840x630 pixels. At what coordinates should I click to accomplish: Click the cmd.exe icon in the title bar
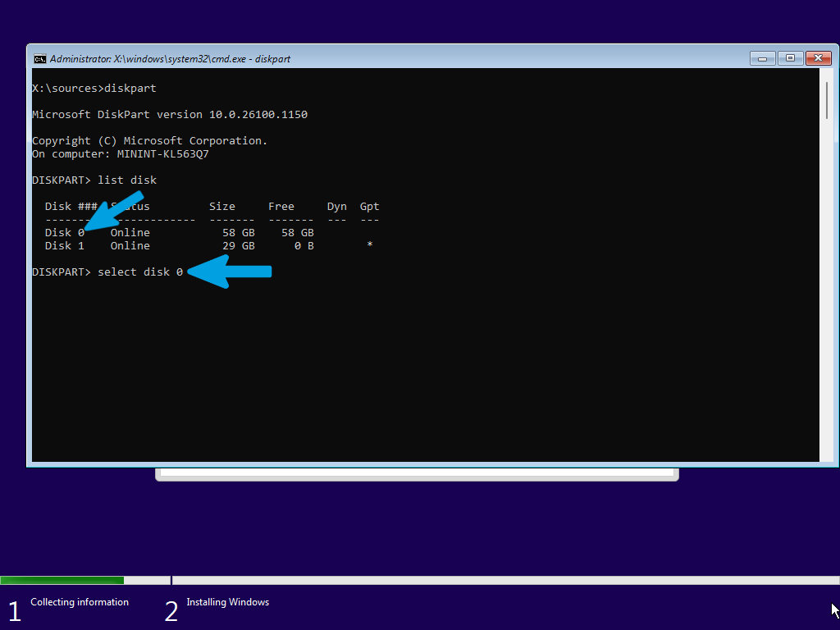39,59
